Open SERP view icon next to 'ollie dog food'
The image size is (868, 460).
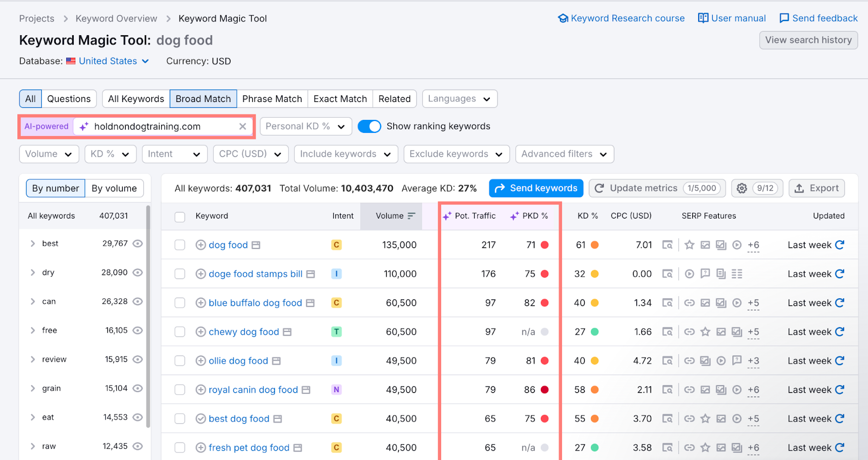(x=276, y=361)
